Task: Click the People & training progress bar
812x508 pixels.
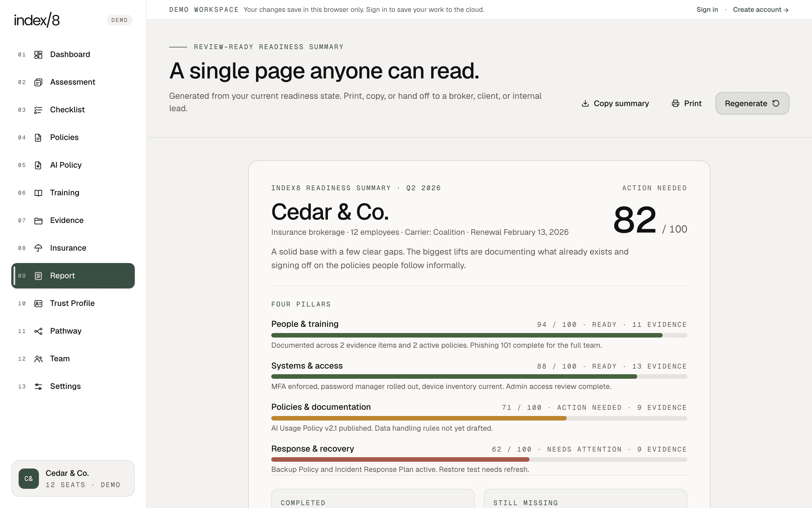Action: point(479,335)
